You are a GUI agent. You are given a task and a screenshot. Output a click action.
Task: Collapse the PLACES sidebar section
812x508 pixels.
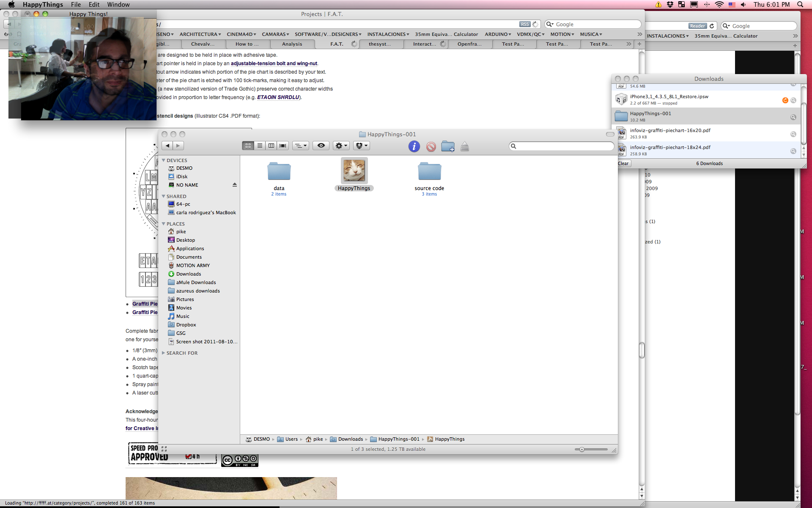164,224
